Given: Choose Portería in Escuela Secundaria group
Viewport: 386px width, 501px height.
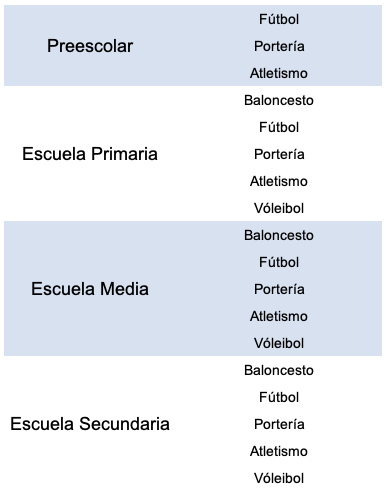Looking at the screenshot, I should [x=279, y=424].
